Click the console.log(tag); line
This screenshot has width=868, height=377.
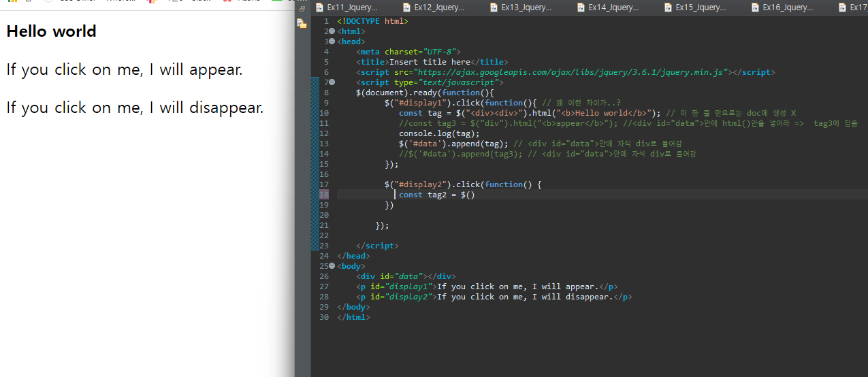439,133
